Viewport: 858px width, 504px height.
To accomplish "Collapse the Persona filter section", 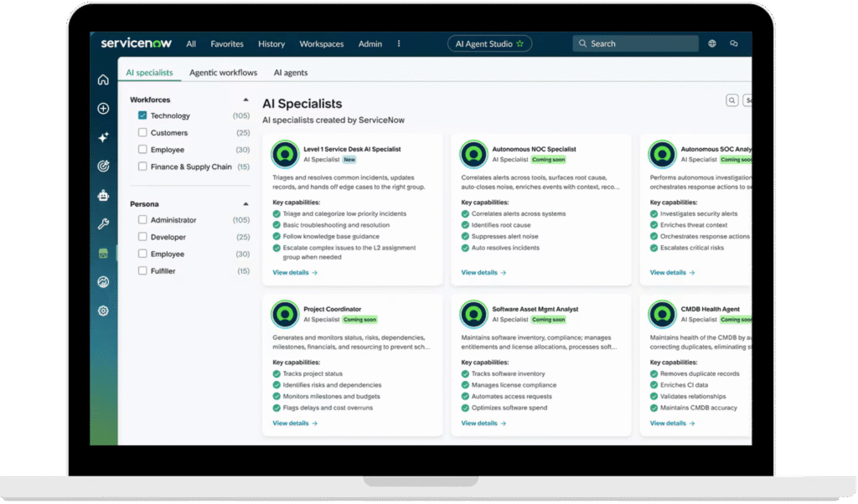I will (x=246, y=204).
